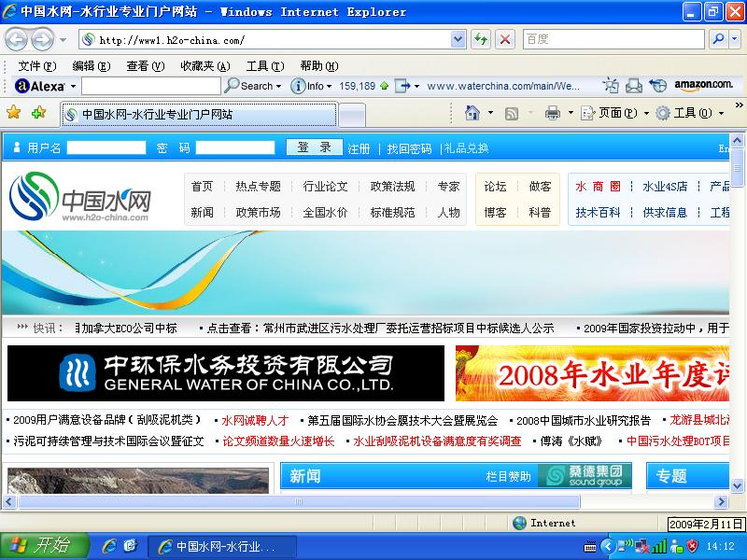The width and height of the screenshot is (747, 560).
Task: Click the 开始 Start button
Action: (x=44, y=546)
